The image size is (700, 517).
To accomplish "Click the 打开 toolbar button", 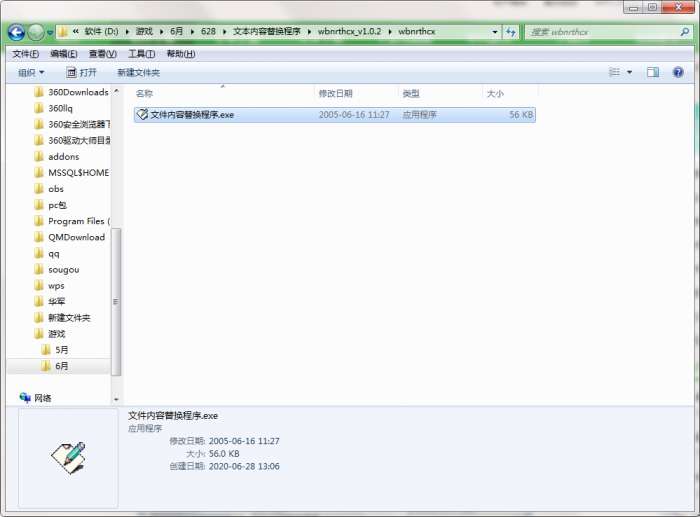I will 81,72.
